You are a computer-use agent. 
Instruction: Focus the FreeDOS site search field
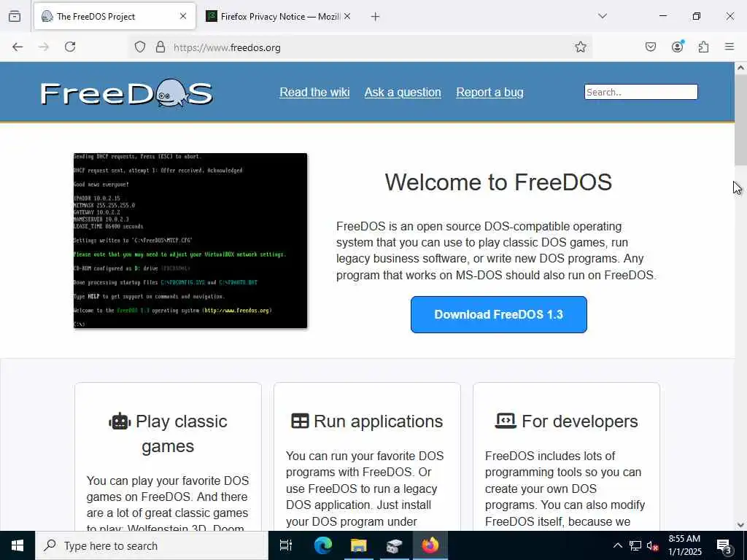[x=640, y=92]
